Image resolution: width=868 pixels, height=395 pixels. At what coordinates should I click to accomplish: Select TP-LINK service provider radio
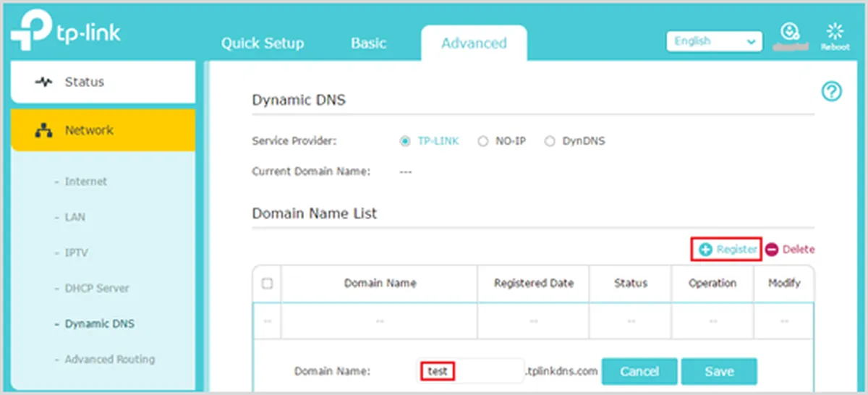405,141
